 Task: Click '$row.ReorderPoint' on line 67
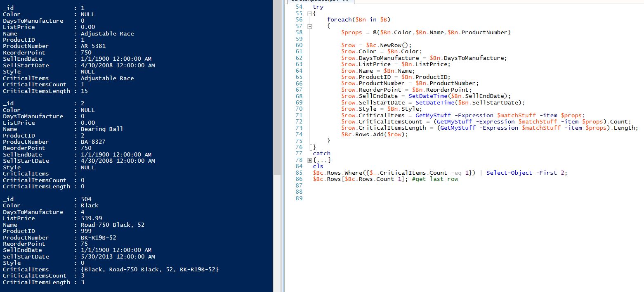click(x=371, y=90)
